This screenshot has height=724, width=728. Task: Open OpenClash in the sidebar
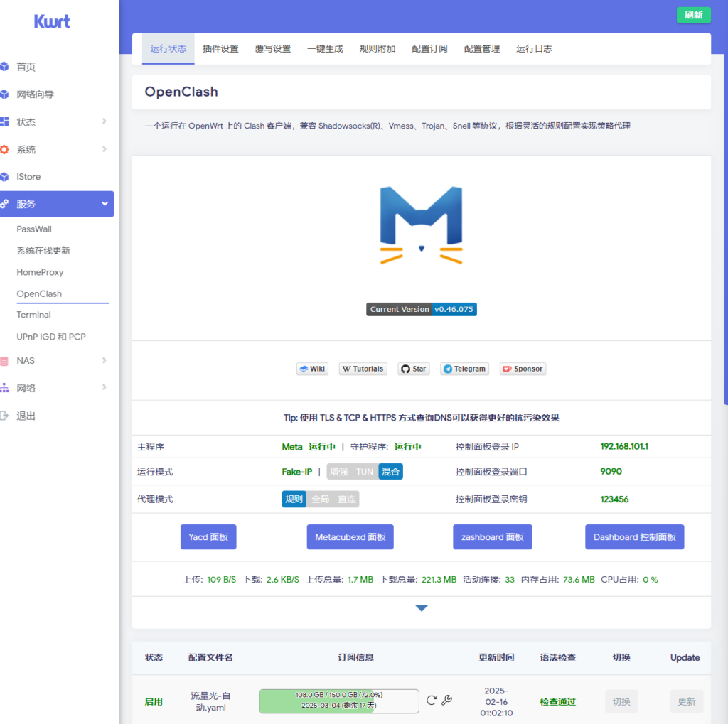(x=40, y=293)
